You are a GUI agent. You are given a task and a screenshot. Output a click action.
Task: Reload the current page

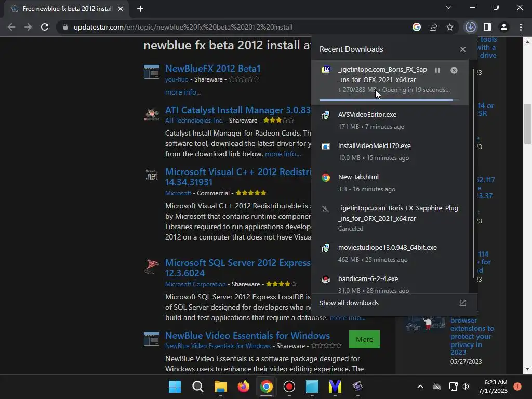coord(45,27)
